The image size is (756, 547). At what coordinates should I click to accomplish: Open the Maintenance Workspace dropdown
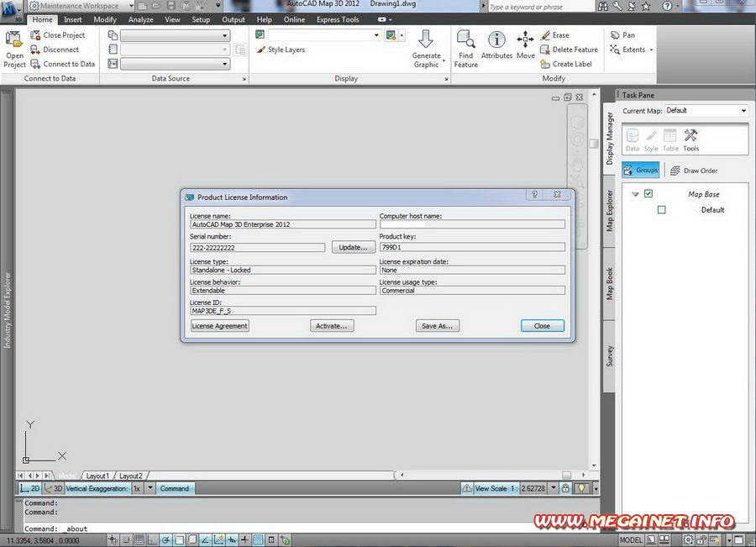(81, 6)
